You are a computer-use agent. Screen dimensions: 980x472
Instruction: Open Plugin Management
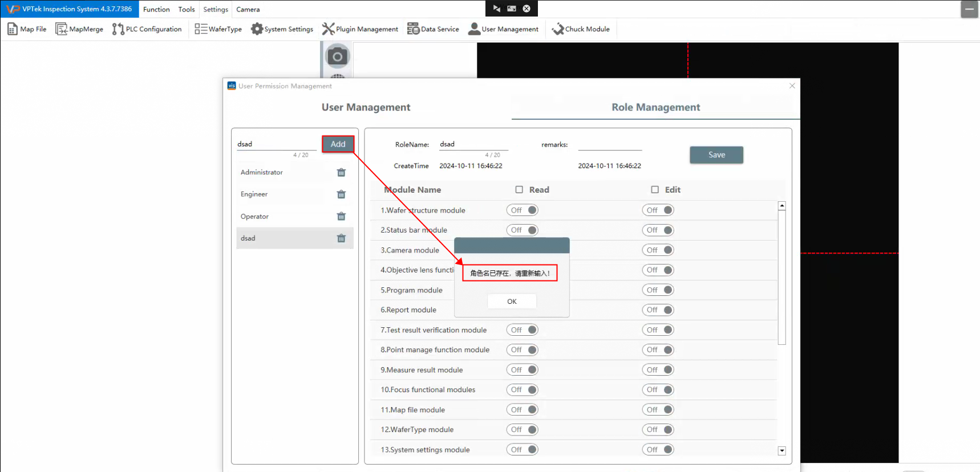(360, 29)
